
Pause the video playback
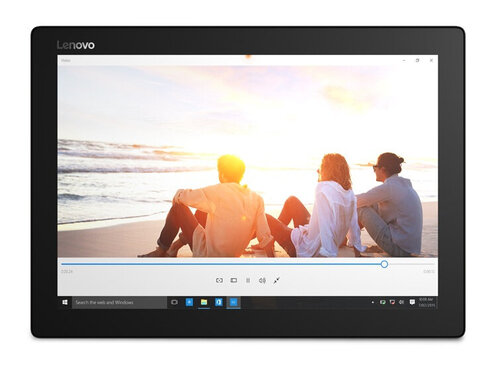248,281
